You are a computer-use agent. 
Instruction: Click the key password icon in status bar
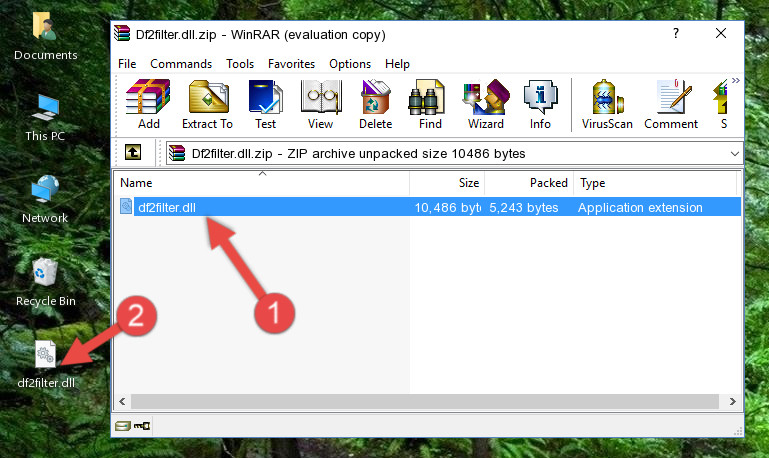pos(142,426)
